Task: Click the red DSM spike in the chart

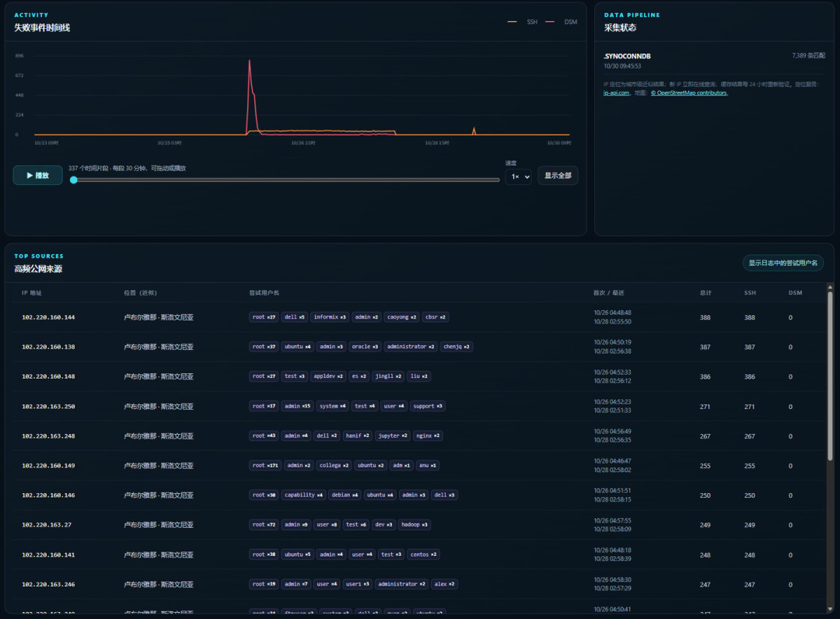Action: coord(250,61)
